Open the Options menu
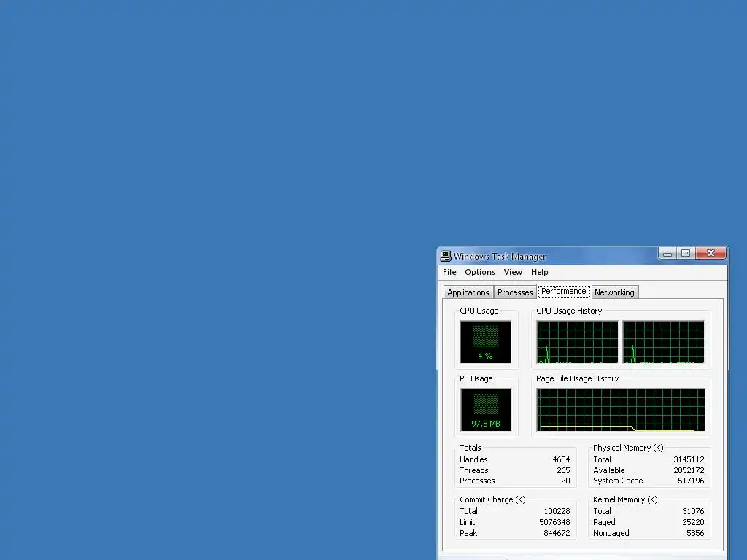Image resolution: width=747 pixels, height=560 pixels. point(480,272)
